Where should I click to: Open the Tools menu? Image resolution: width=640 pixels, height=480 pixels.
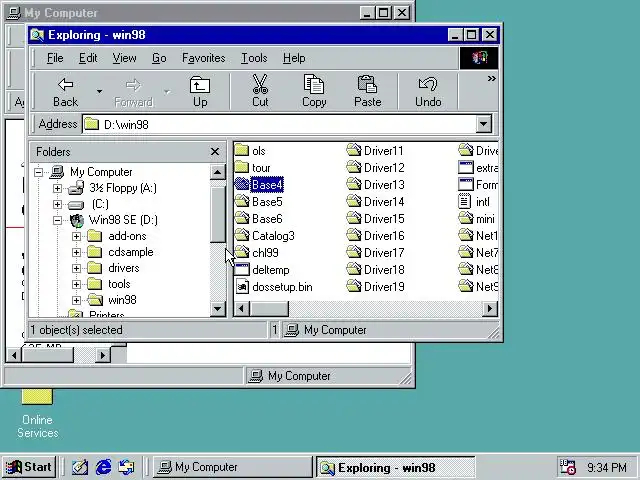[254, 58]
